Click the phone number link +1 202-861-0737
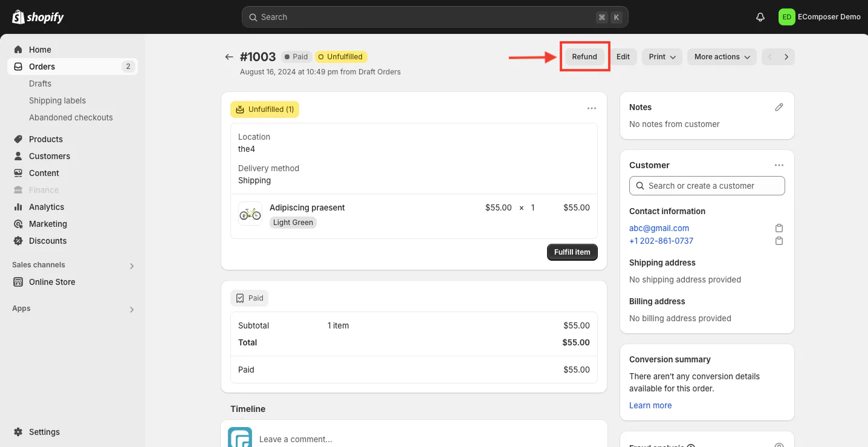868x447 pixels. point(661,241)
